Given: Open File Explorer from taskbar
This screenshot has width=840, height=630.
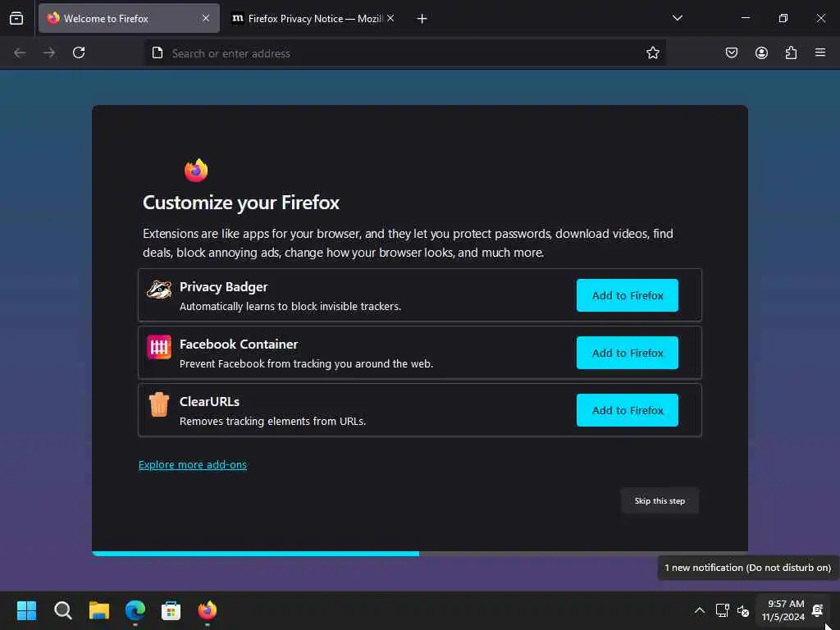Looking at the screenshot, I should point(99,610).
